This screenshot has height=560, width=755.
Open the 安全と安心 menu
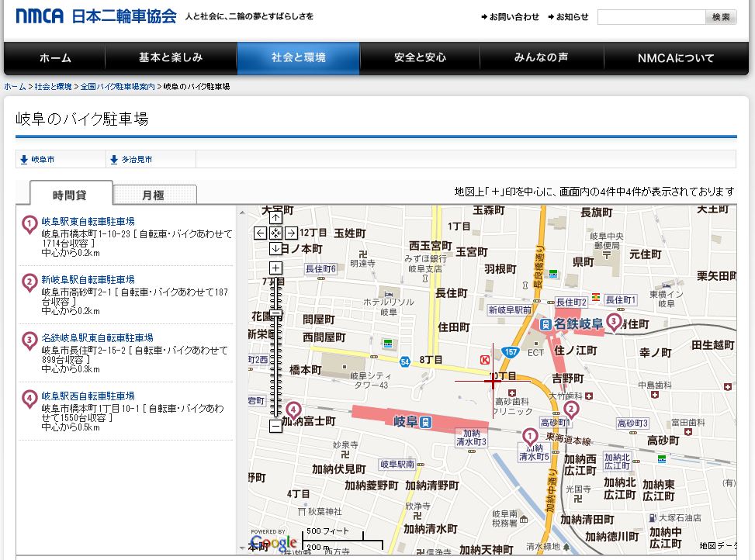pyautogui.click(x=420, y=58)
